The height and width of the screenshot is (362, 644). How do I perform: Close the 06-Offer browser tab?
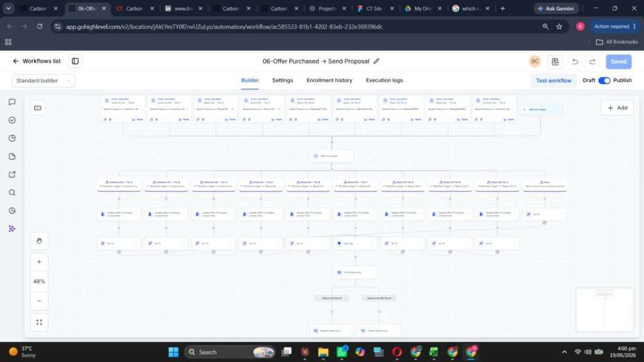(x=104, y=8)
